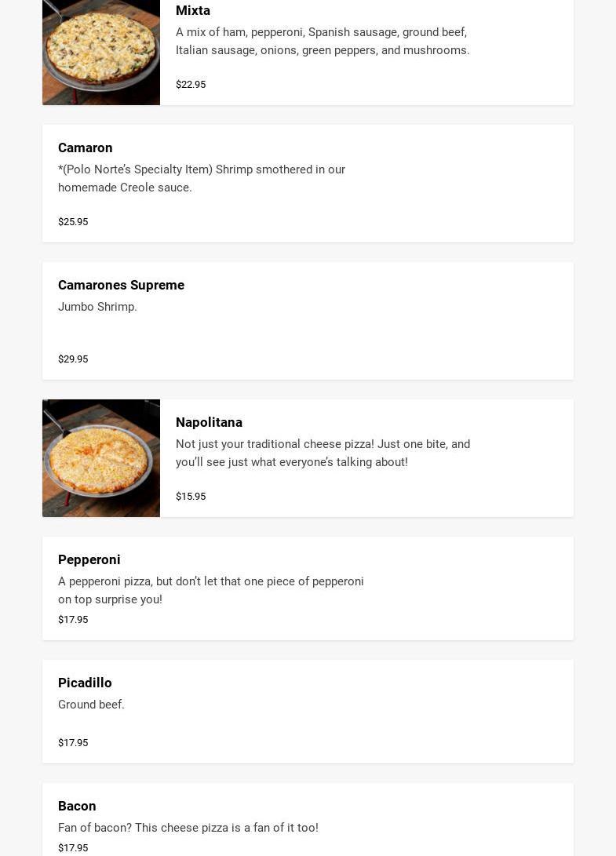Open the Camarones Supreme item title
The width and height of the screenshot is (616, 856).
tap(121, 285)
